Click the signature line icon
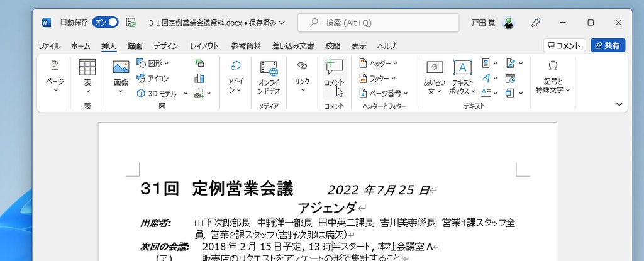Screen dimensions: 644x261 pyautogui.click(x=511, y=64)
